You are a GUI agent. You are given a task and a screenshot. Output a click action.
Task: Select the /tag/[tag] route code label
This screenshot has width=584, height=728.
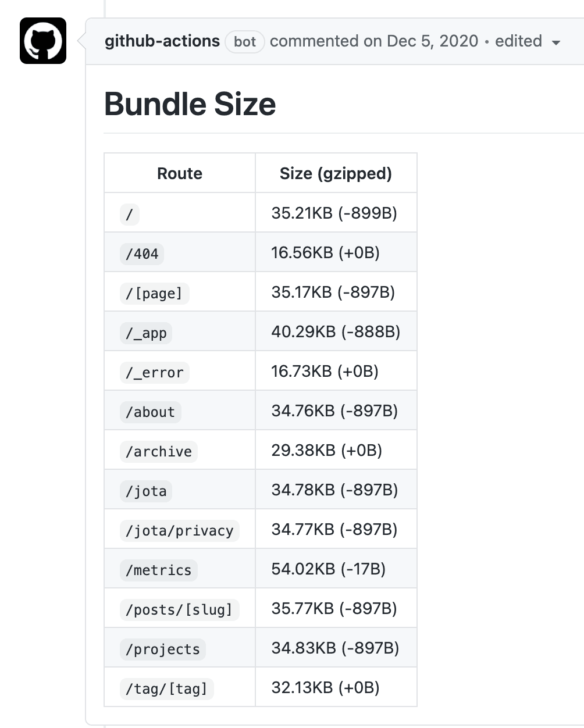167,688
